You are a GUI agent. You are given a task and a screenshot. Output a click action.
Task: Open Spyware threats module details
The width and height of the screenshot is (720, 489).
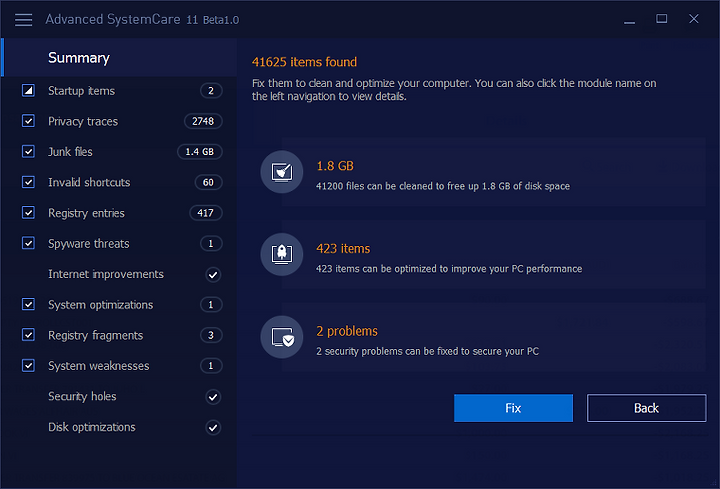click(89, 244)
